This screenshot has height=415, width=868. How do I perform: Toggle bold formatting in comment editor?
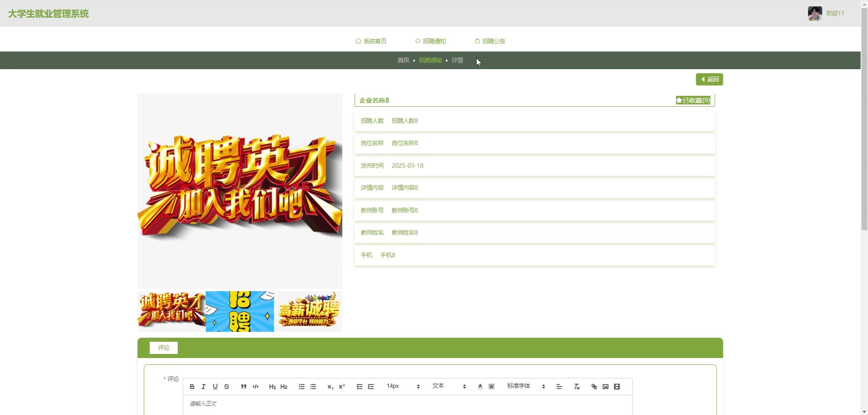(192, 387)
